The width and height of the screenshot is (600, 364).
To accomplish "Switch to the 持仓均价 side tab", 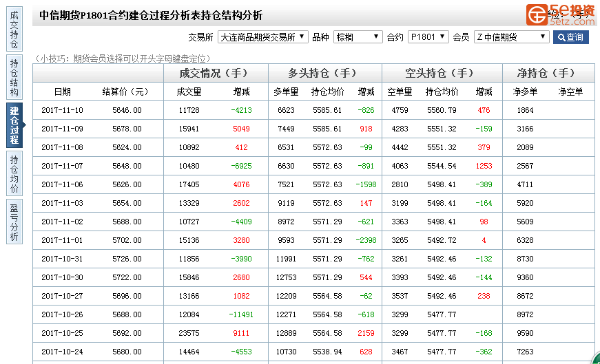I will click(14, 173).
